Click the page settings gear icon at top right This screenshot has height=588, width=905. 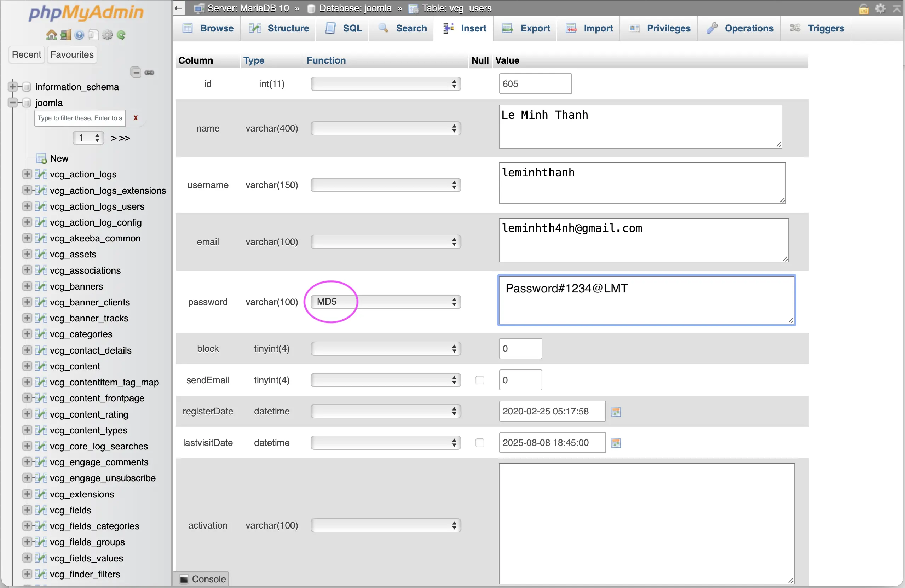pyautogui.click(x=880, y=8)
